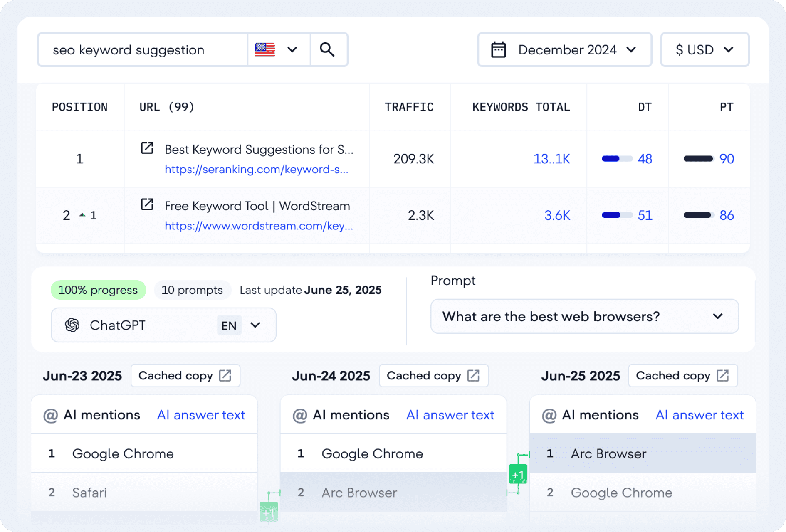This screenshot has width=786, height=532.
Task: Click external link icon in Jun-23 Cached copy
Action: (225, 376)
